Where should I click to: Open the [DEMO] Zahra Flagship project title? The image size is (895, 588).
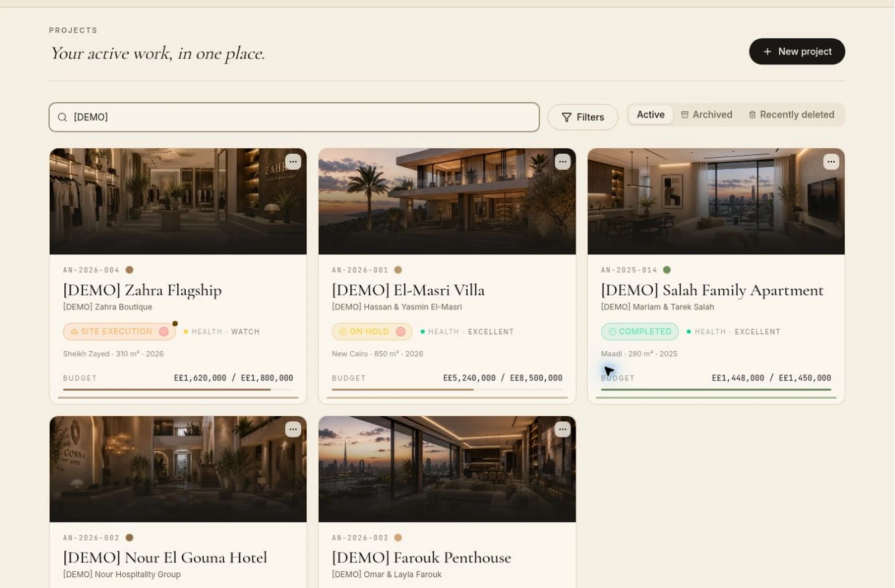click(143, 290)
